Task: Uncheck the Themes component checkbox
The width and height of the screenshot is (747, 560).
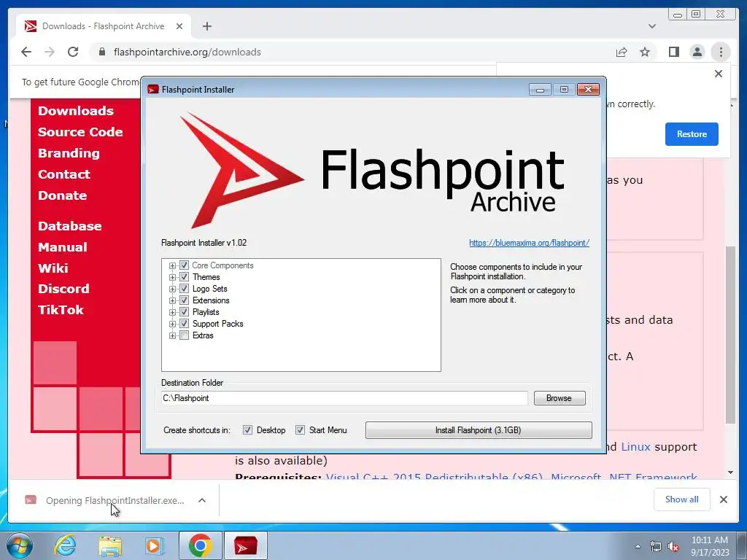Action: point(184,276)
